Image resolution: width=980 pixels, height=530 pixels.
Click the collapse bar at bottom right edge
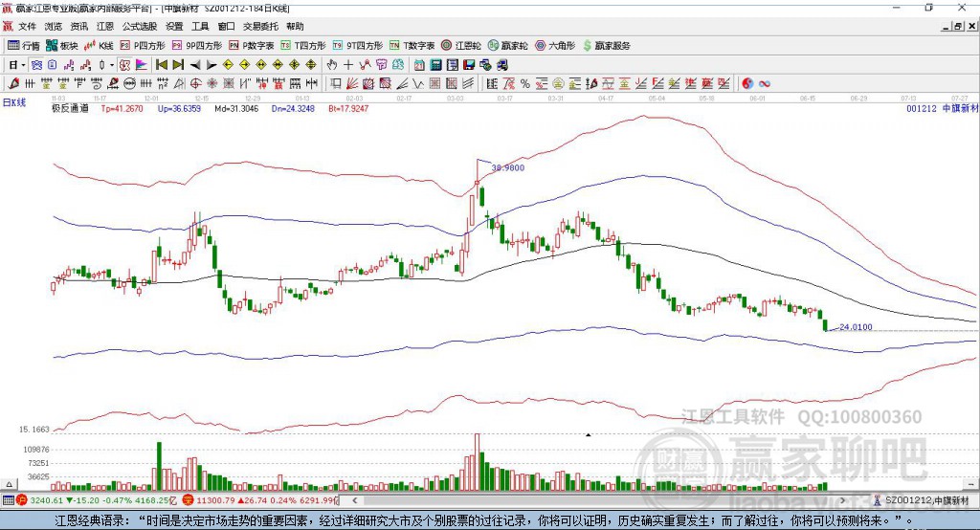[x=970, y=484]
